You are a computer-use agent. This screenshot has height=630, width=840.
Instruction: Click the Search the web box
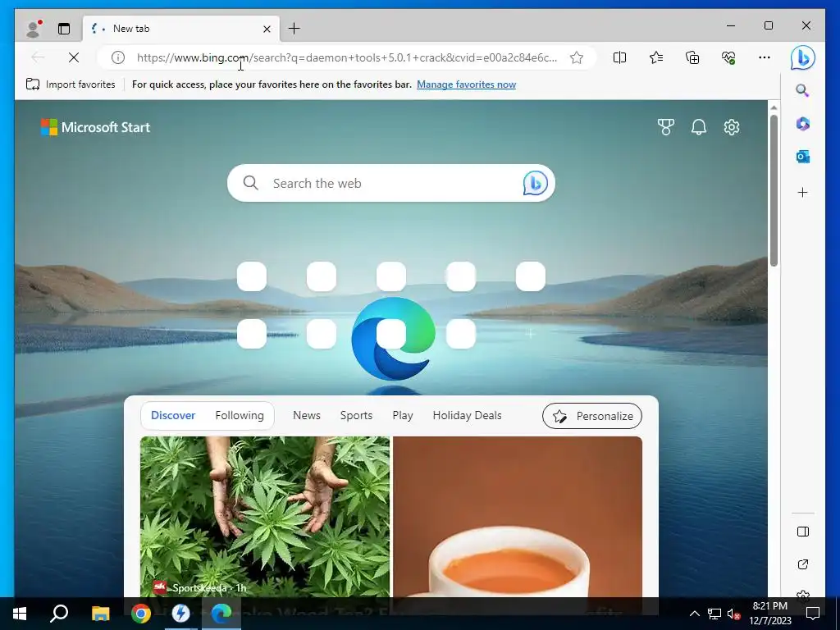[391, 183]
